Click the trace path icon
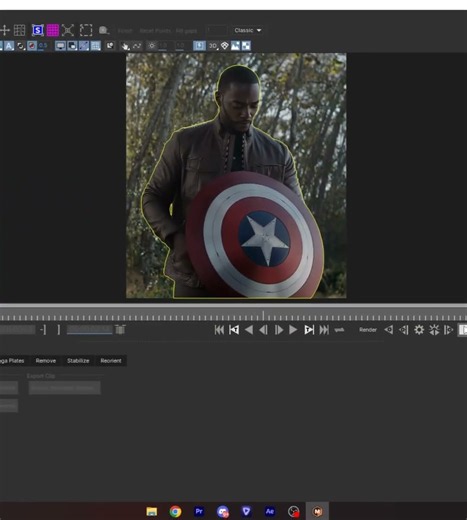This screenshot has width=467, height=520. pyautogui.click(x=137, y=46)
